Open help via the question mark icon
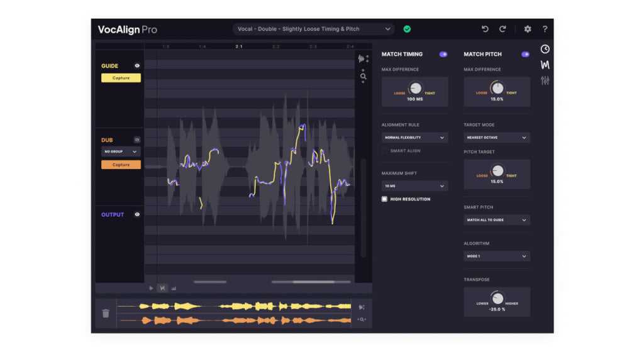Screen dimensions: 644x355 click(545, 29)
